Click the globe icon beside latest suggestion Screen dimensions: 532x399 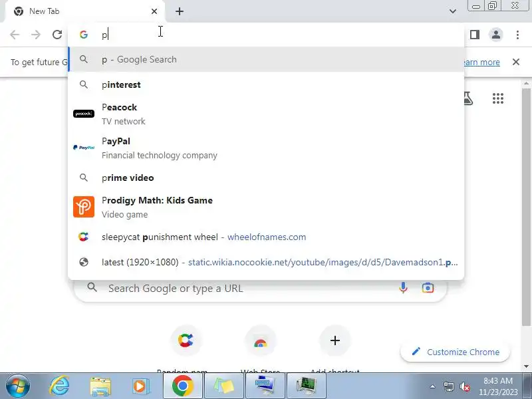coord(84,262)
